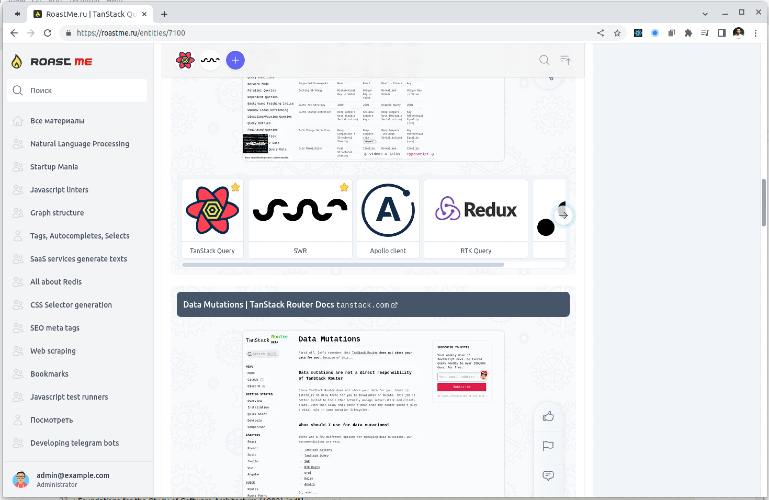Open Tags, Autocompletes, Selects item

(x=79, y=236)
